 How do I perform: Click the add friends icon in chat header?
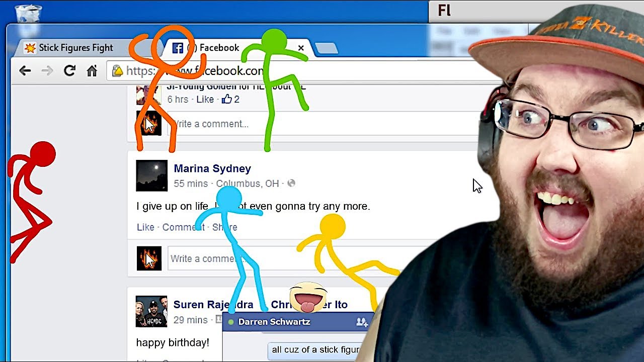pos(362,322)
